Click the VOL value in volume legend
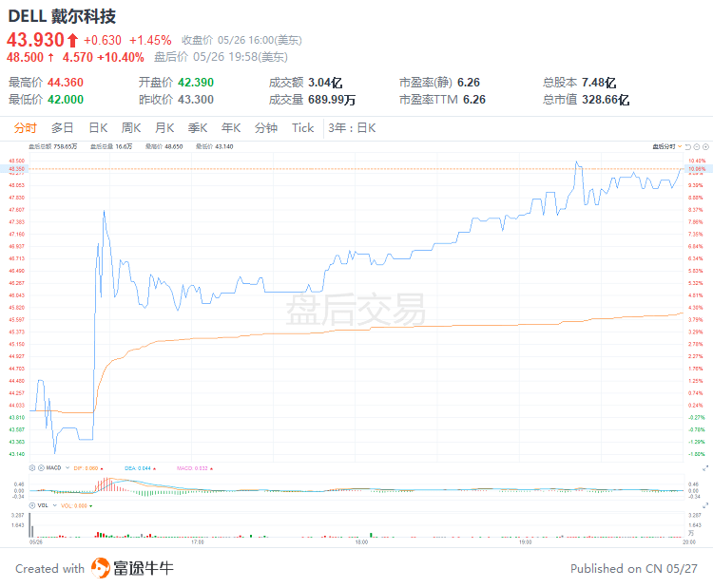The width and height of the screenshot is (713, 588). (x=76, y=505)
